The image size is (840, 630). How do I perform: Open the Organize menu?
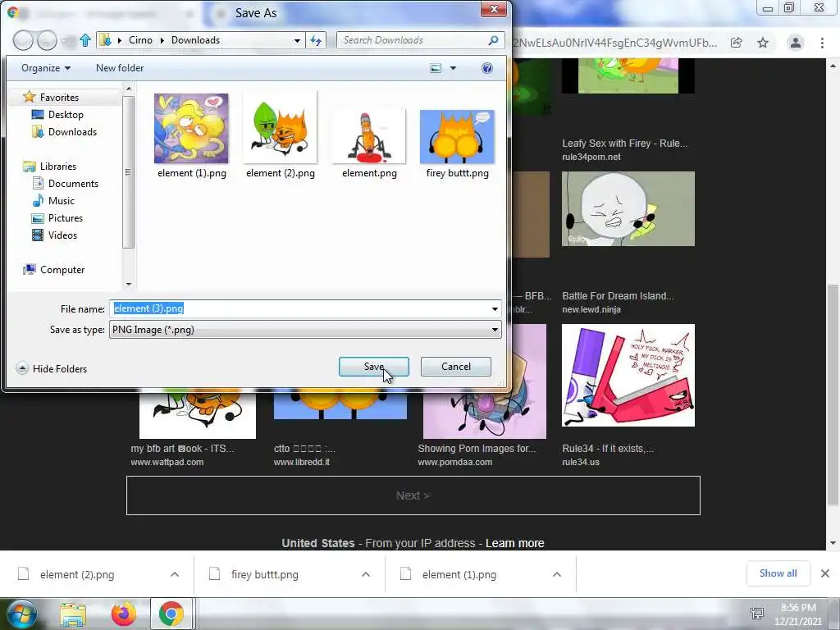point(46,68)
